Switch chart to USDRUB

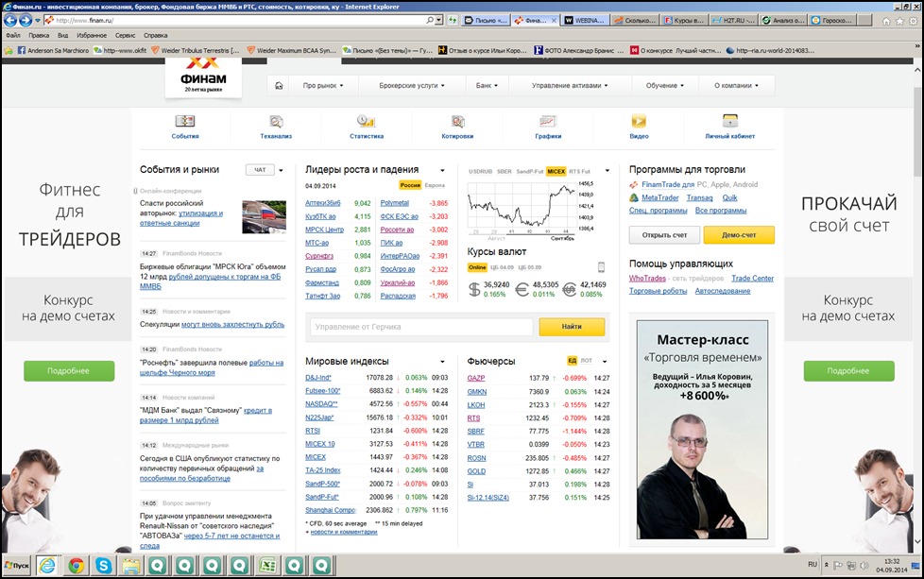[x=480, y=171]
